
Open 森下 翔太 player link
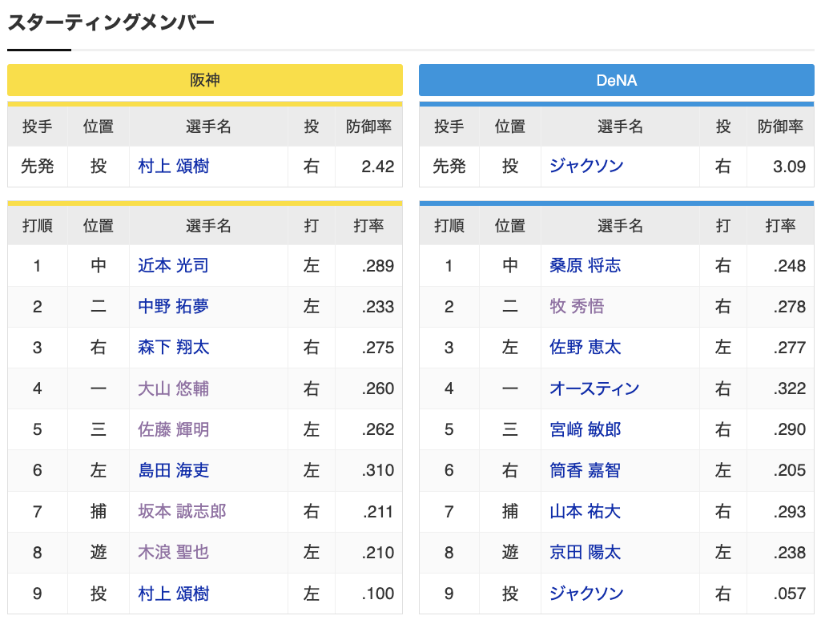[173, 348]
